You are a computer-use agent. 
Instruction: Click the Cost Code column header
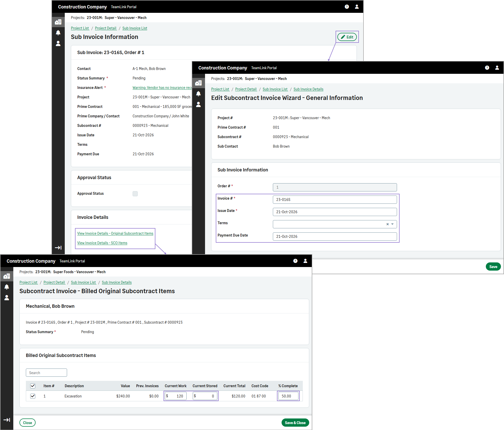[260, 386]
